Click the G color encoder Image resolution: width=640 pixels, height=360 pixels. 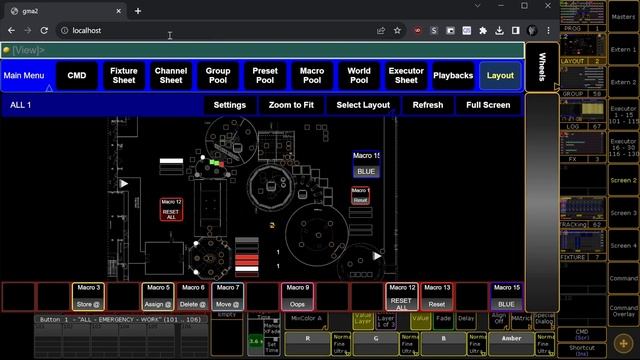(376, 343)
